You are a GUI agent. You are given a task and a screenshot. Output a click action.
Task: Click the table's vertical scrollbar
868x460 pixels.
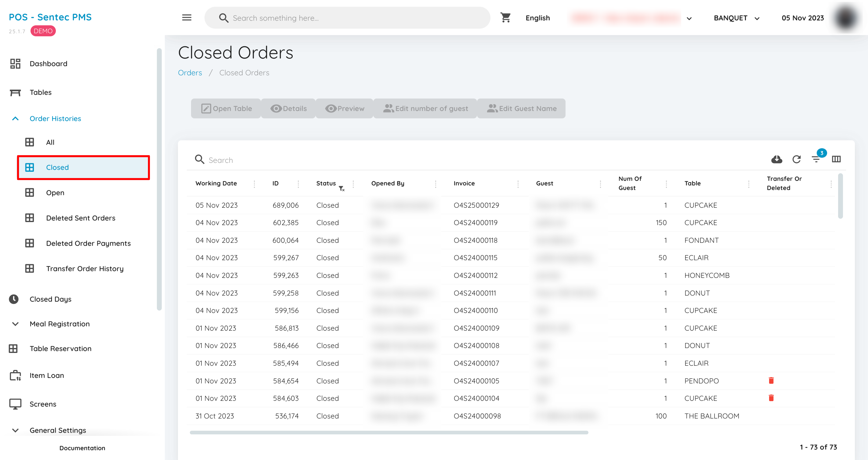(840, 196)
